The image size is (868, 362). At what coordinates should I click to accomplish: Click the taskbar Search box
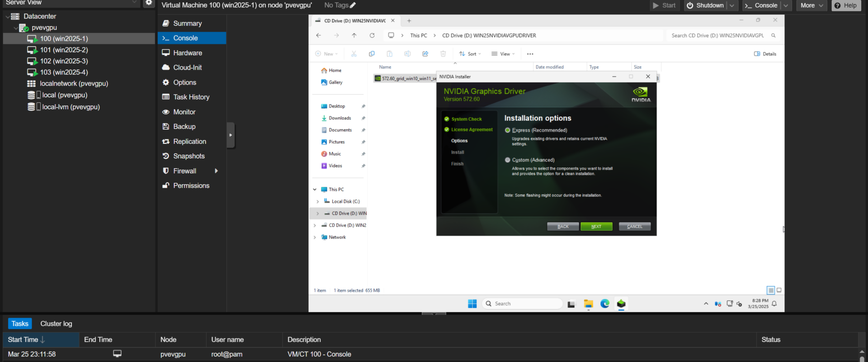[x=523, y=304]
